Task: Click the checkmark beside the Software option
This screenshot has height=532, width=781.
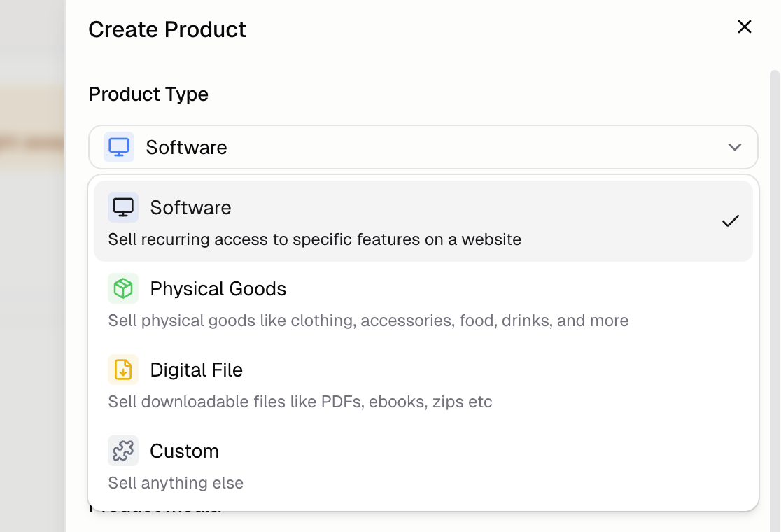Action: tap(731, 220)
